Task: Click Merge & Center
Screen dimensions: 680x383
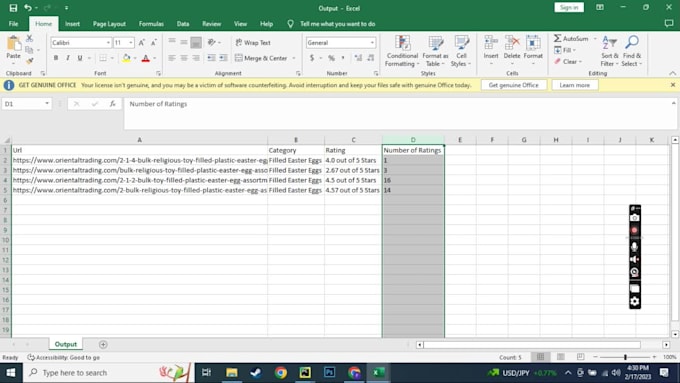Action: (x=261, y=58)
